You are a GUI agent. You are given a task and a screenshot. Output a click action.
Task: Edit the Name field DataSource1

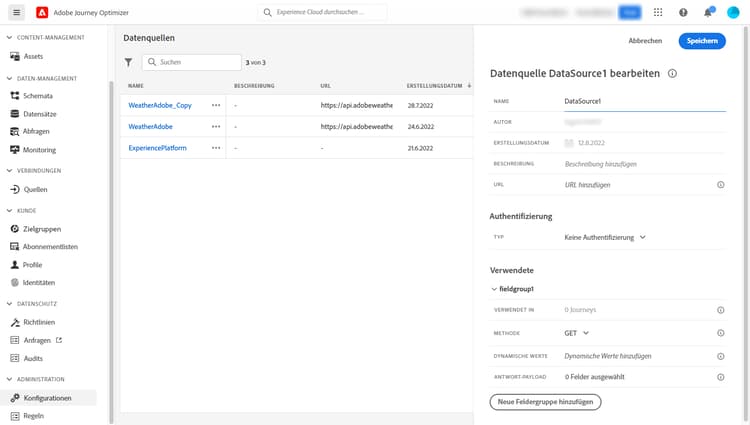644,101
